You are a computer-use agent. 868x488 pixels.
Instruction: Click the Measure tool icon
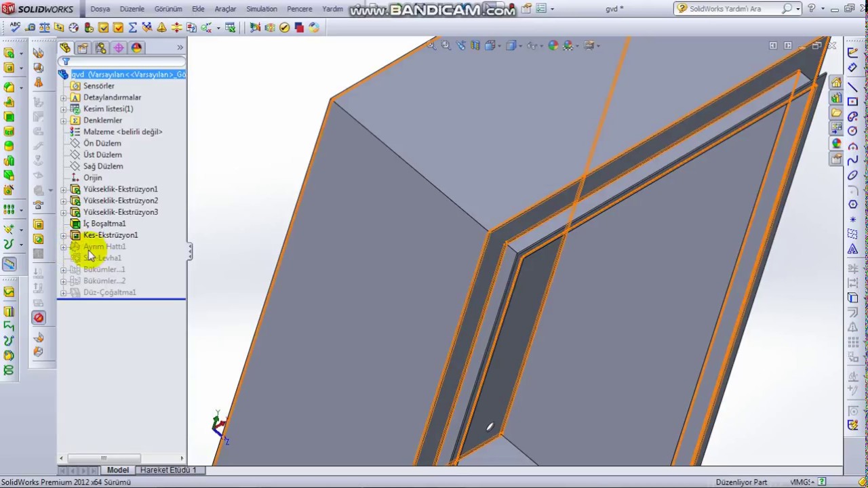pos(31,28)
